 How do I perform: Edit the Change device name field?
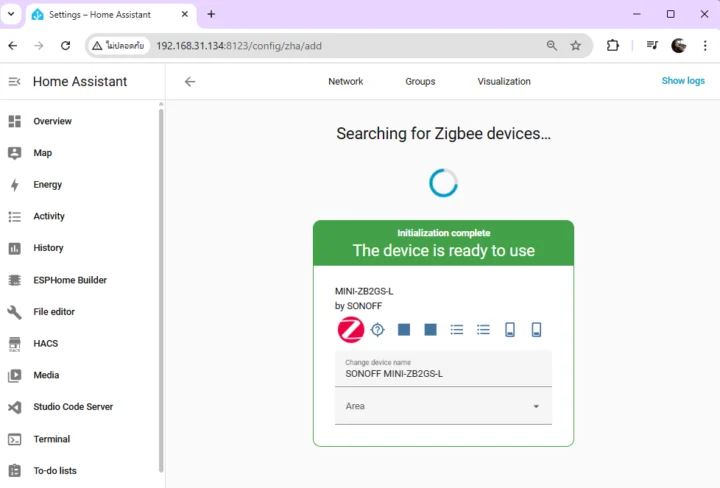tap(443, 369)
